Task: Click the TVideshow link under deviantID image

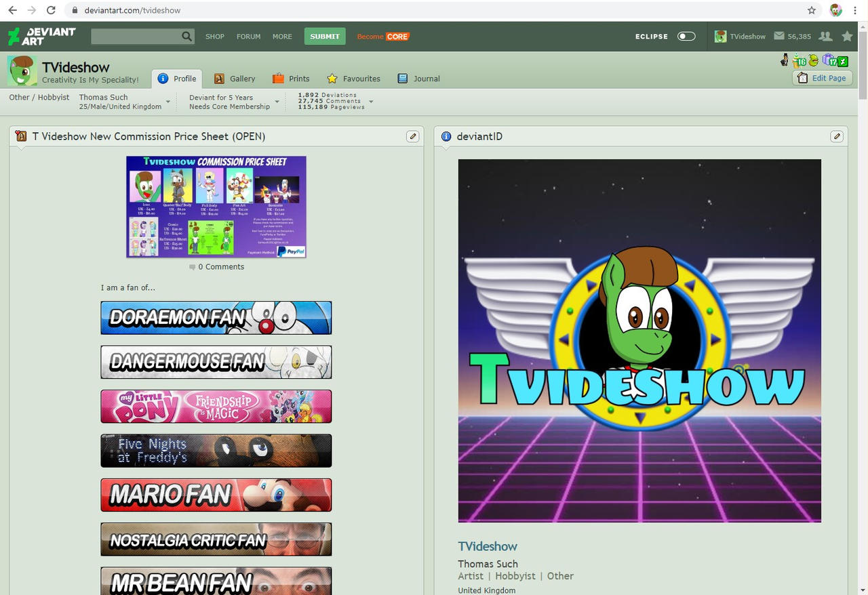Action: coord(488,546)
